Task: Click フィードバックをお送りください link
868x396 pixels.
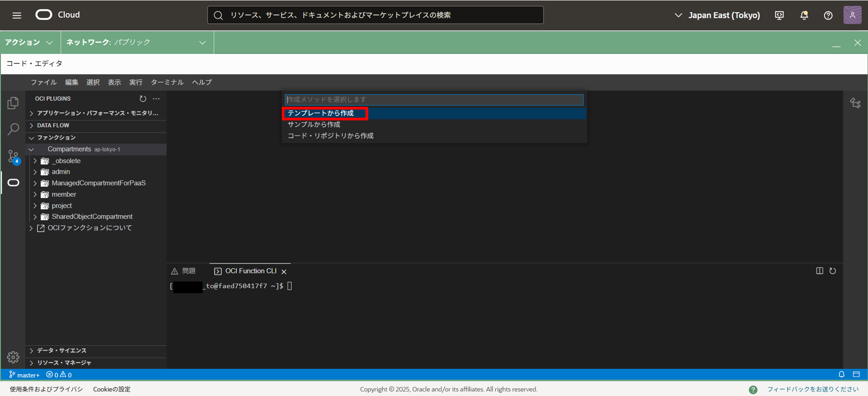Action: [813, 389]
